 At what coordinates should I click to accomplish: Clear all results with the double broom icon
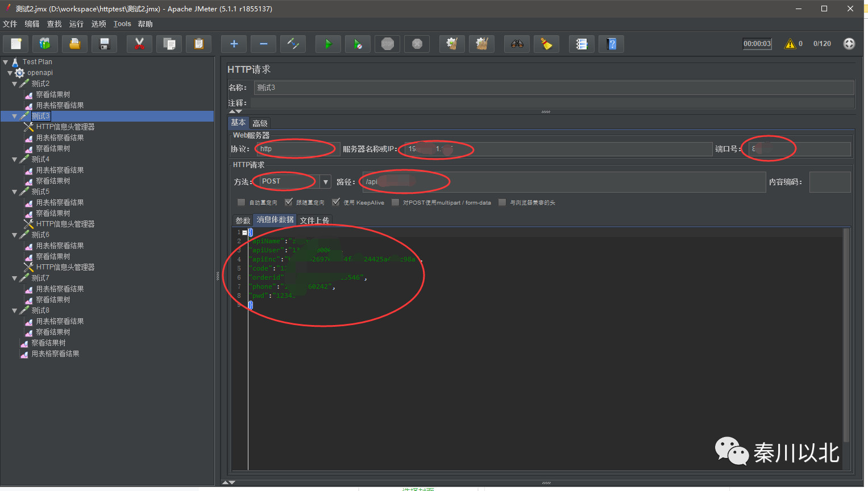481,44
